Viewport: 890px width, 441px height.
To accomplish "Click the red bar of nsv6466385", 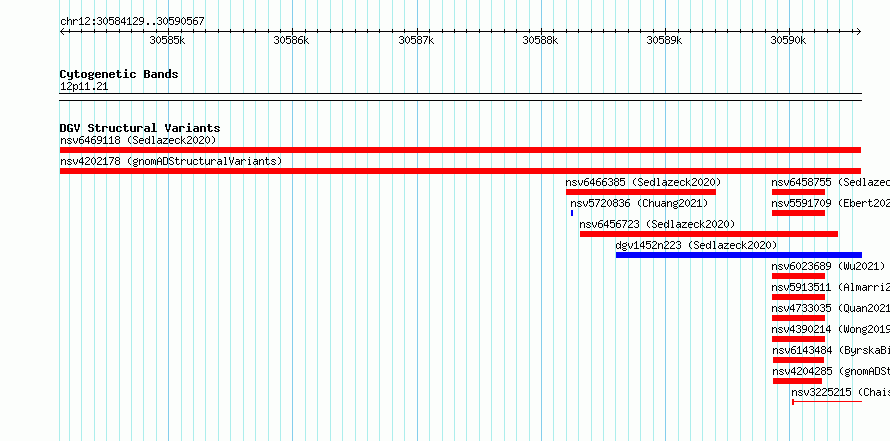I will coord(641,192).
